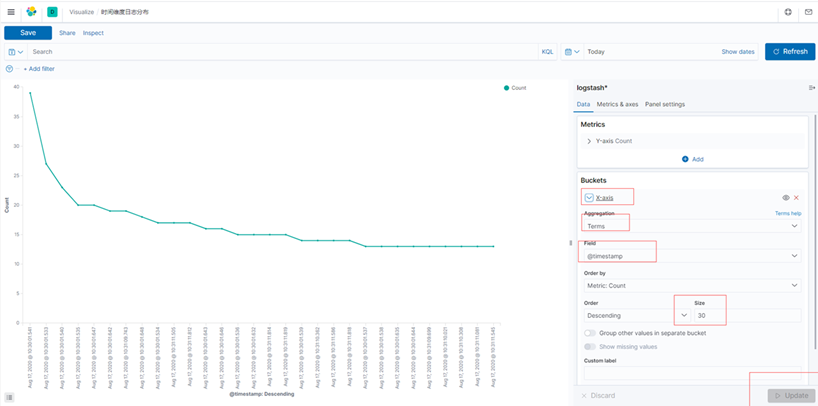The height and width of the screenshot is (406, 818).
Task: Open the Aggregation Terms dropdown
Action: tap(693, 226)
